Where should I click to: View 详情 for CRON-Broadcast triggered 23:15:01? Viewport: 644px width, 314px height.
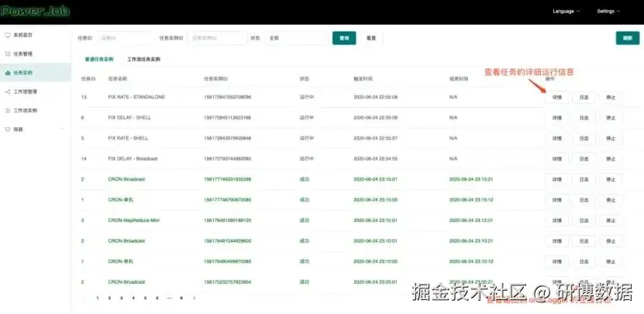(557, 180)
